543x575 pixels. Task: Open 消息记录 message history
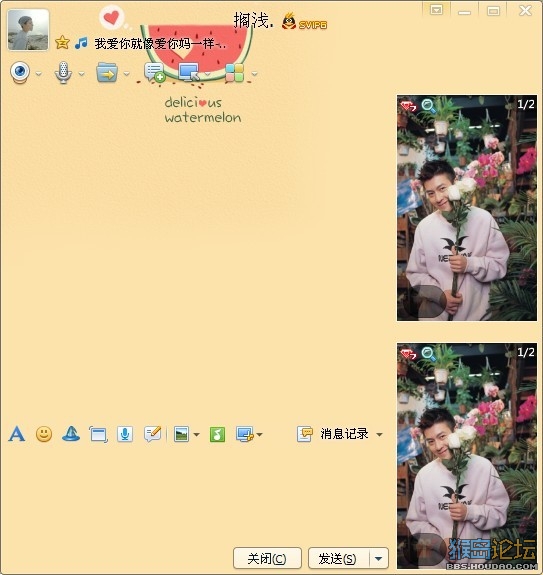coord(344,434)
